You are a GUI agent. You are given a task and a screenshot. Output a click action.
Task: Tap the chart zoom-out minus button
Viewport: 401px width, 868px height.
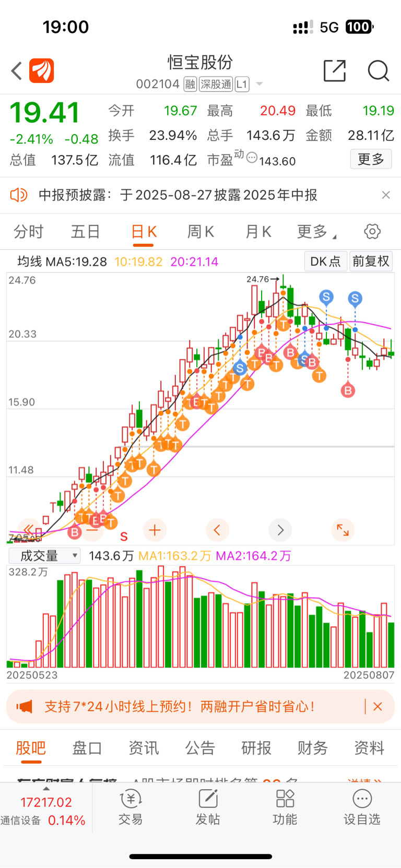pos(92,530)
